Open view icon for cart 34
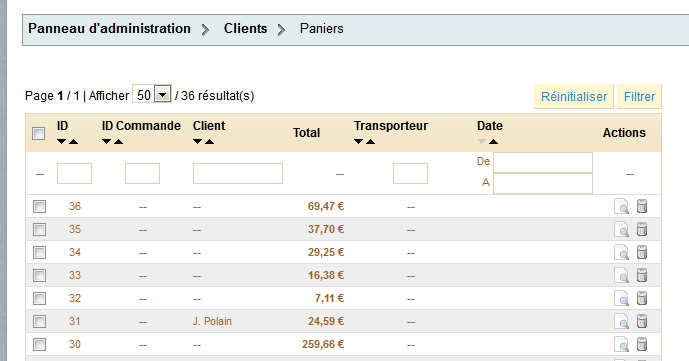The image size is (689, 361). click(621, 253)
